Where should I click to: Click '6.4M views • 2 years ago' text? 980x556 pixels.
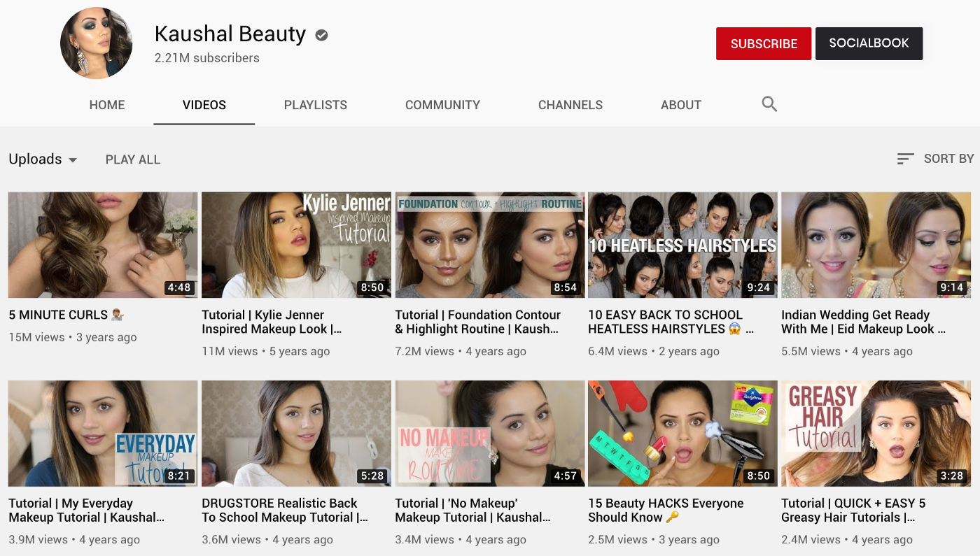coord(654,351)
